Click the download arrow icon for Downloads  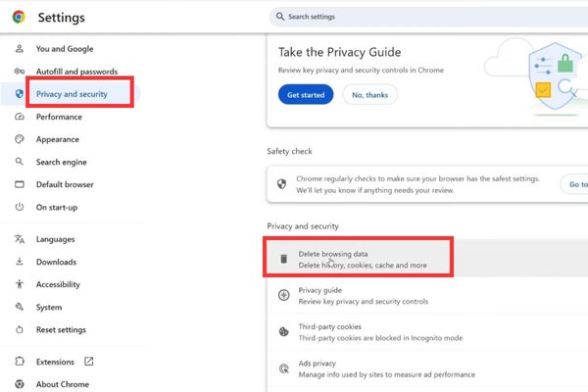20,262
